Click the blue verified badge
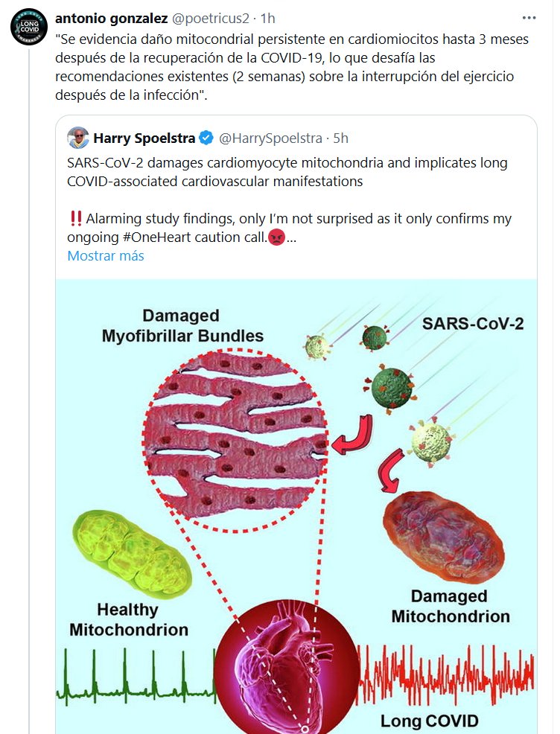This screenshot has width=560, height=734. coord(207,138)
